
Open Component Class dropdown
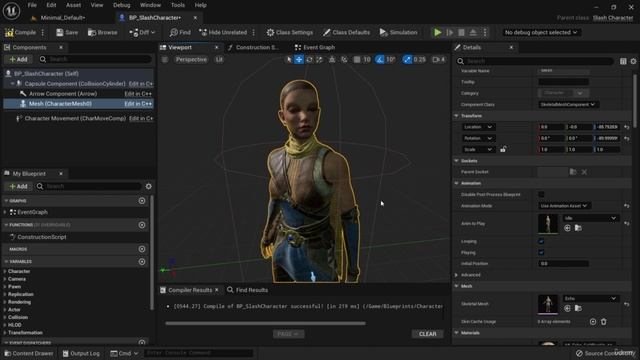[x=568, y=104]
